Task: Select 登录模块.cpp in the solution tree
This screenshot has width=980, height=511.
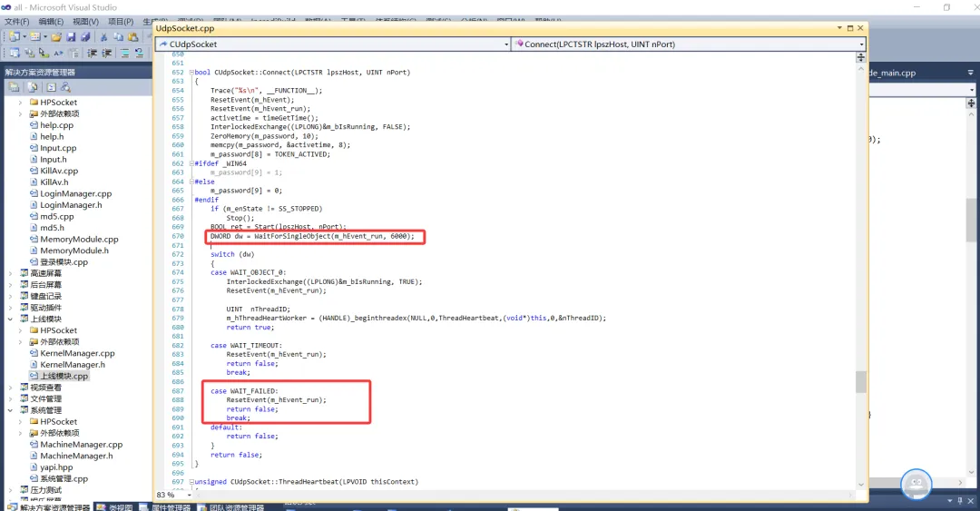Action: [64, 262]
